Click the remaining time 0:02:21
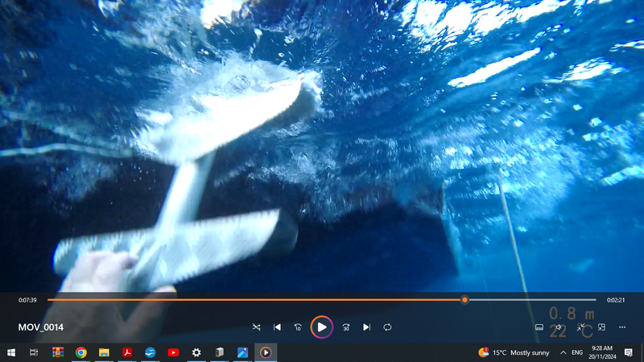This screenshot has height=362, width=644. [x=616, y=300]
